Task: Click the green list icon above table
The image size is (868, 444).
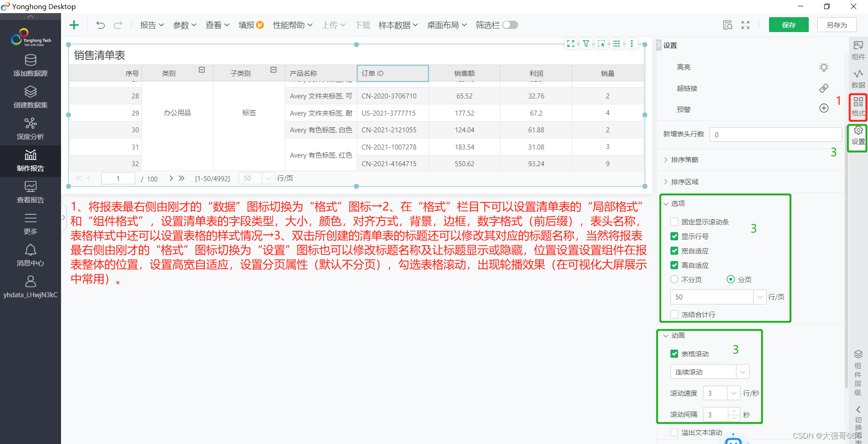Action: click(617, 44)
